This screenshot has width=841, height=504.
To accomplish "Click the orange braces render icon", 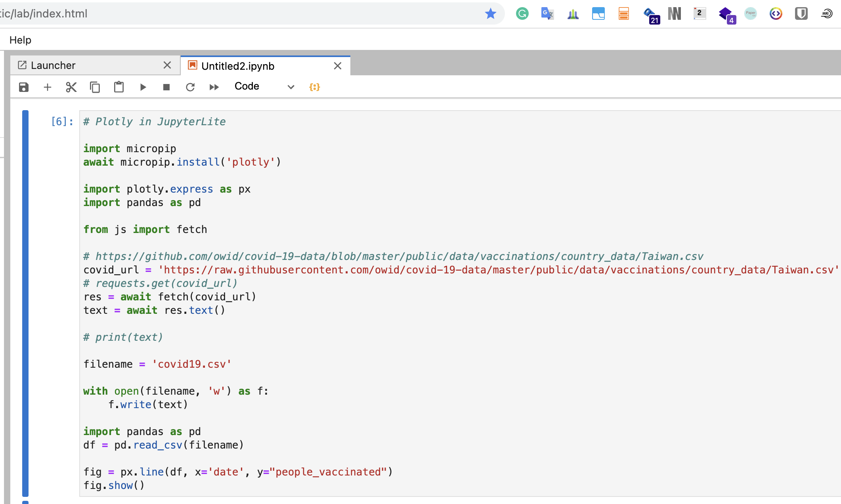I will click(x=314, y=87).
